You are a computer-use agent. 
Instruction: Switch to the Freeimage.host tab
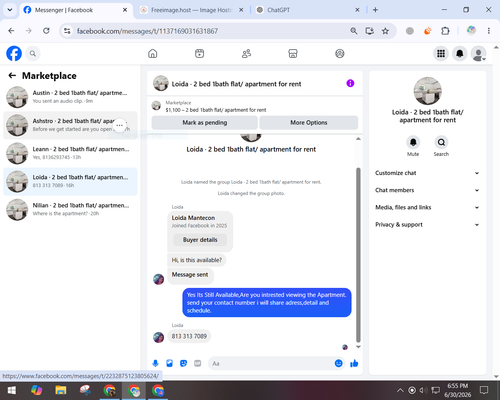[x=191, y=10]
